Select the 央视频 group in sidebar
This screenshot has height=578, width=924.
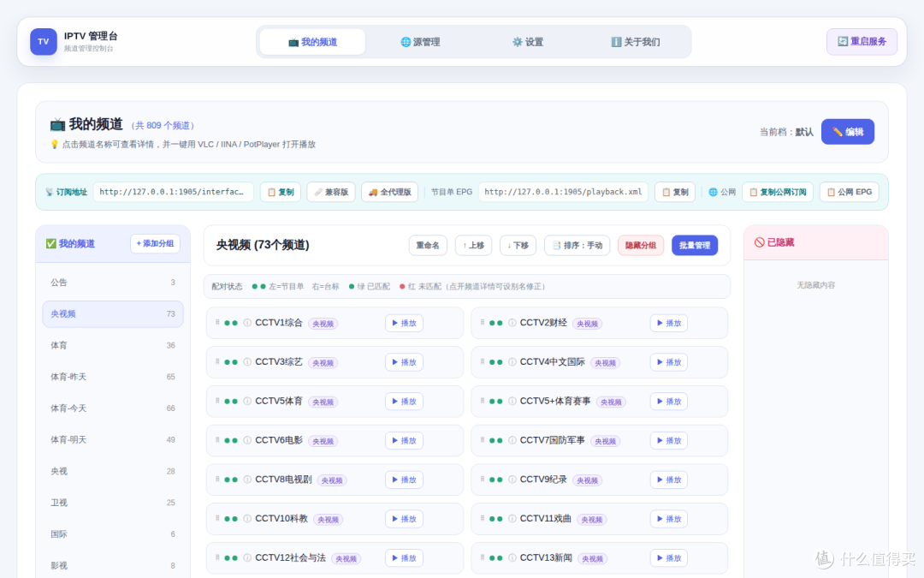tap(113, 313)
